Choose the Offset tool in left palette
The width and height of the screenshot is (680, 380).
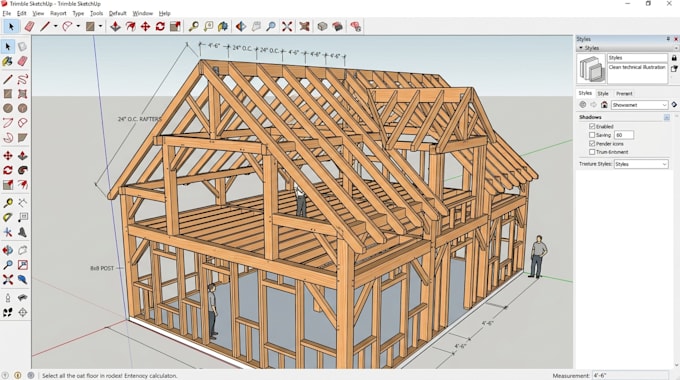[x=22, y=185]
